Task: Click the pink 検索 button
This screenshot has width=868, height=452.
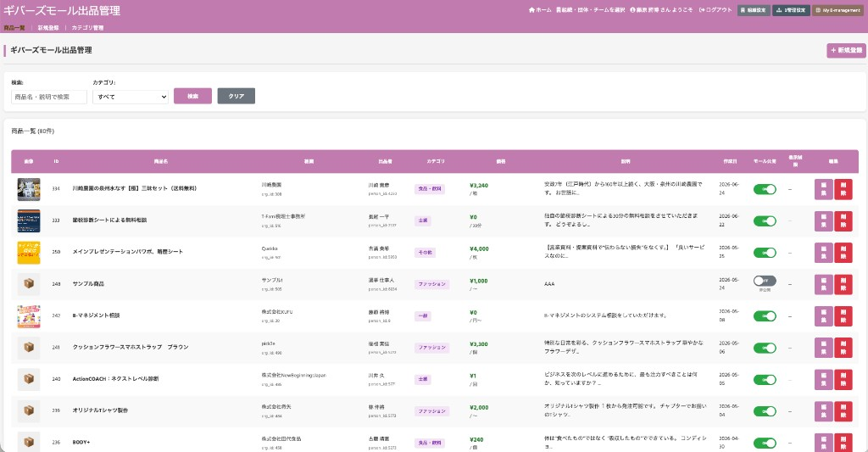Action: coord(192,96)
